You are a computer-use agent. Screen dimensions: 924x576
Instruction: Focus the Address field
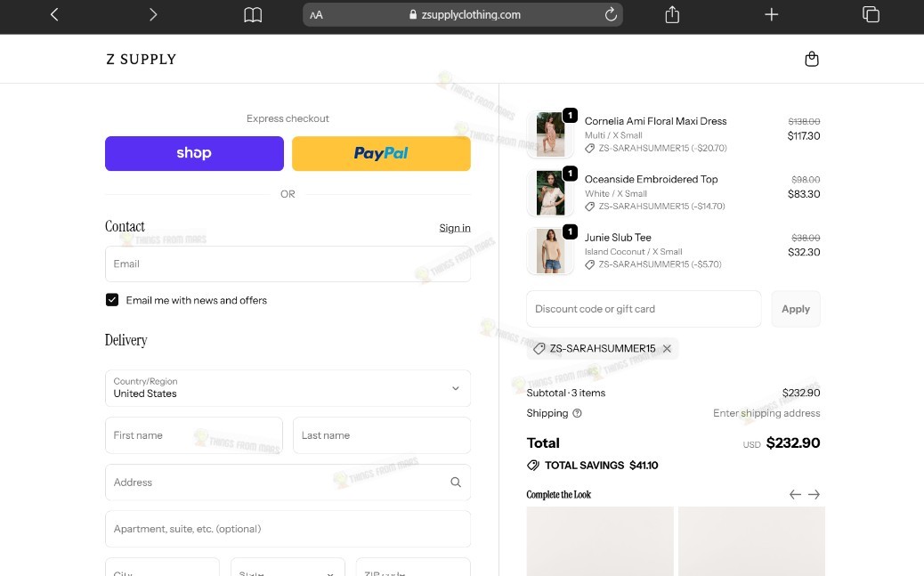(288, 483)
